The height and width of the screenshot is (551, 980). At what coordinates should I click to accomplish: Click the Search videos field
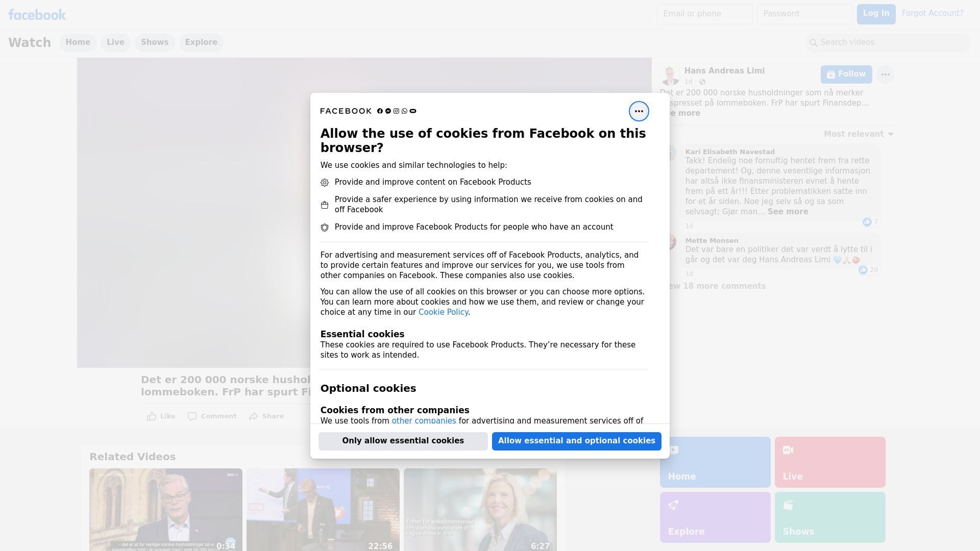coord(888,42)
